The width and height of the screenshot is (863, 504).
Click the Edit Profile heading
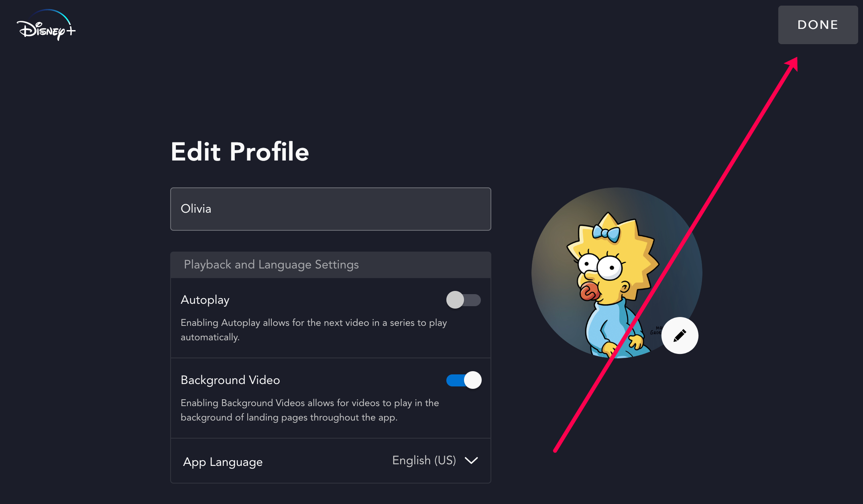pyautogui.click(x=240, y=152)
